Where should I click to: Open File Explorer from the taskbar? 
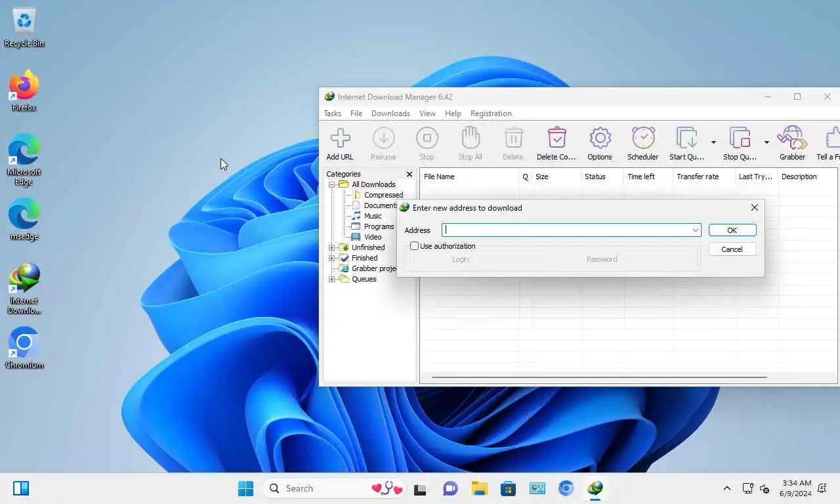[479, 488]
